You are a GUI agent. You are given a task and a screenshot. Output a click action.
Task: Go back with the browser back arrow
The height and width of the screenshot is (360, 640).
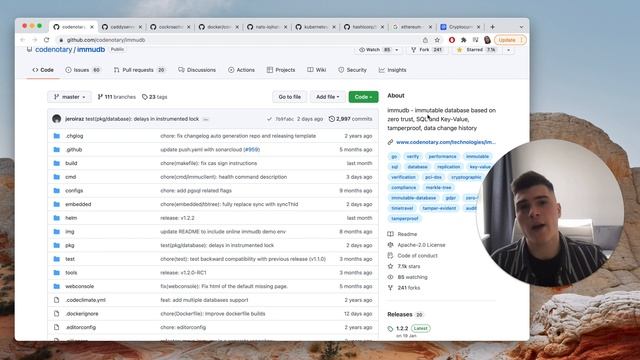click(x=23, y=40)
